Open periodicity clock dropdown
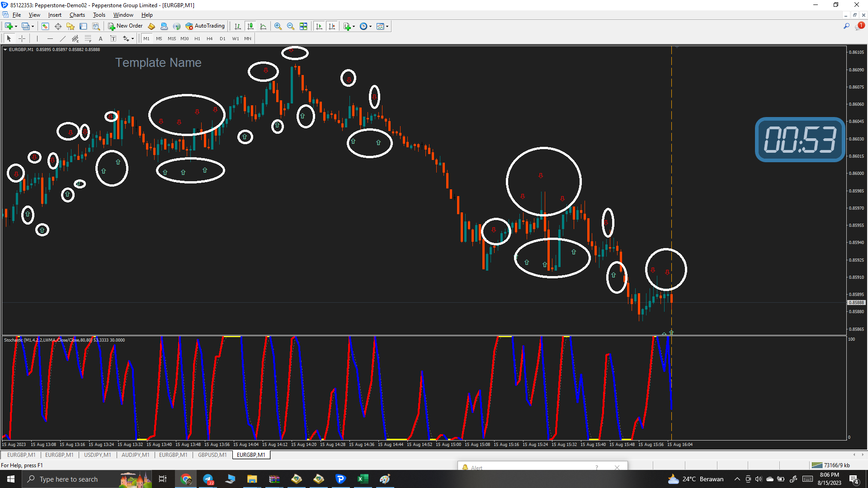868x488 pixels. [370, 26]
